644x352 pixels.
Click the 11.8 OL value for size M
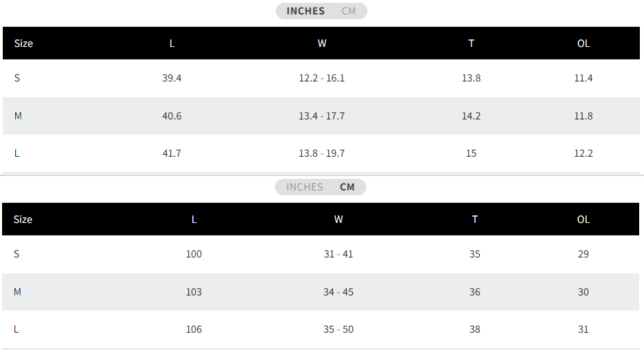(583, 116)
